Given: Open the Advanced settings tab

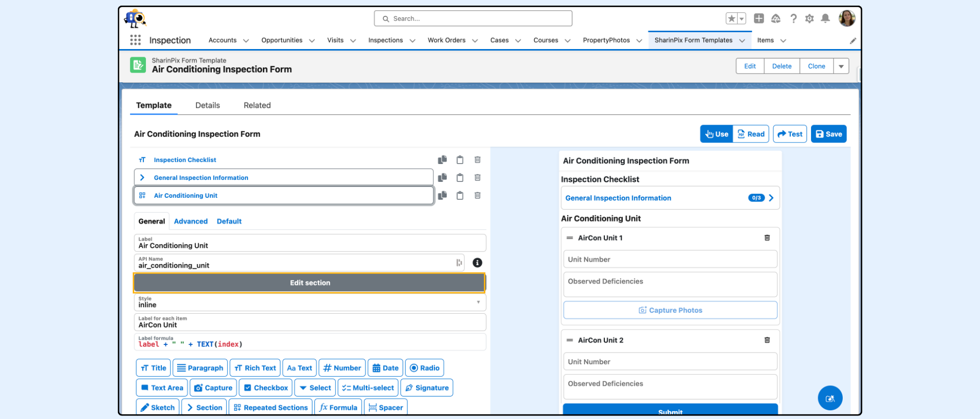Looking at the screenshot, I should 190,221.
